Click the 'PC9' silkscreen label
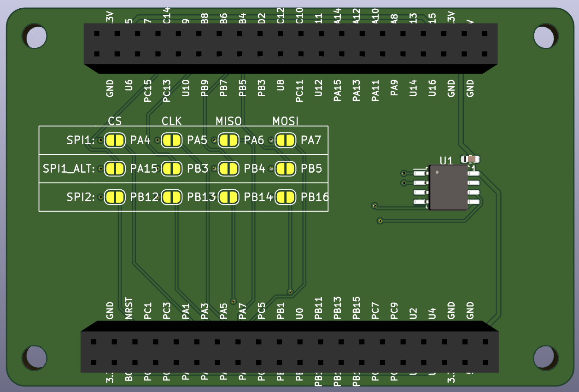The height and width of the screenshot is (392, 579). coord(394,311)
